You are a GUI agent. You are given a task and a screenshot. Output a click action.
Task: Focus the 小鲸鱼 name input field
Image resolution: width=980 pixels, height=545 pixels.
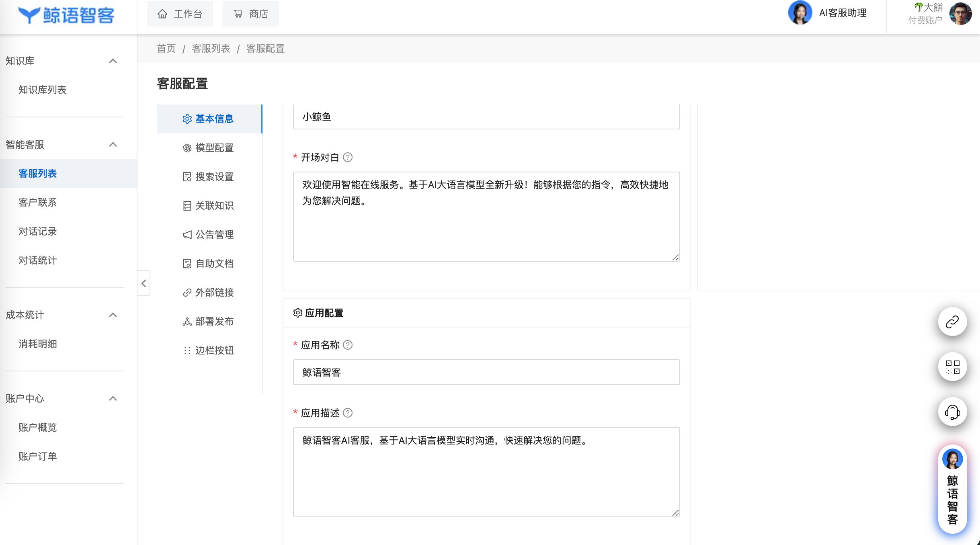(486, 117)
